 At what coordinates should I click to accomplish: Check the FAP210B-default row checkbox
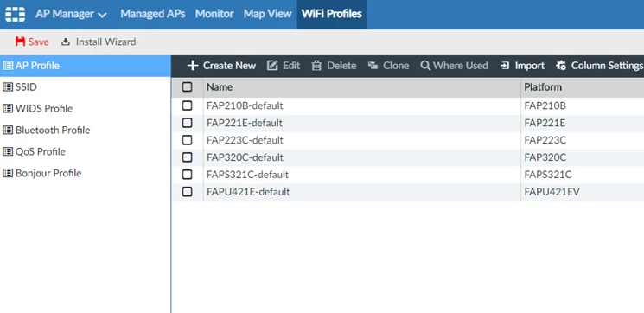(x=187, y=105)
